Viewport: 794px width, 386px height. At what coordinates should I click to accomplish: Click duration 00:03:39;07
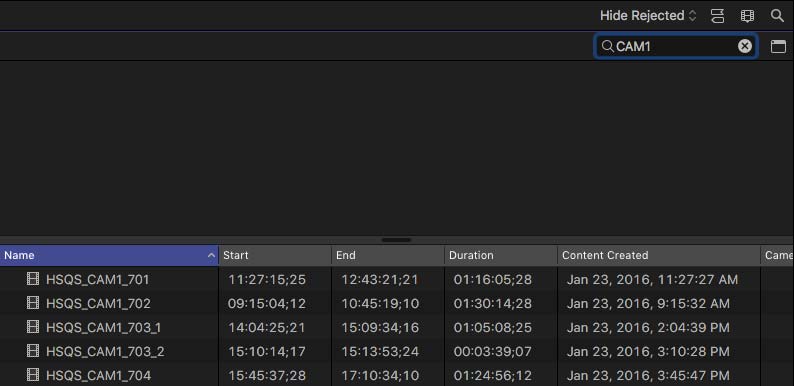pyautogui.click(x=493, y=352)
